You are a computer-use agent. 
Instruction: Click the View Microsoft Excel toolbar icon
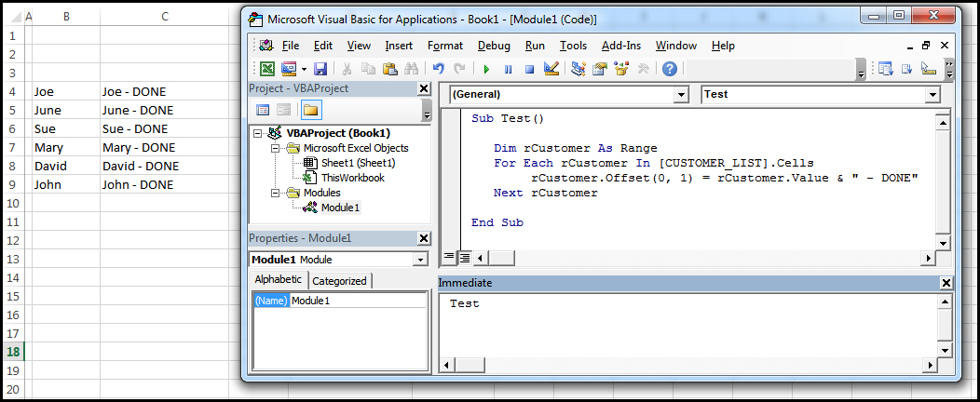click(268, 69)
